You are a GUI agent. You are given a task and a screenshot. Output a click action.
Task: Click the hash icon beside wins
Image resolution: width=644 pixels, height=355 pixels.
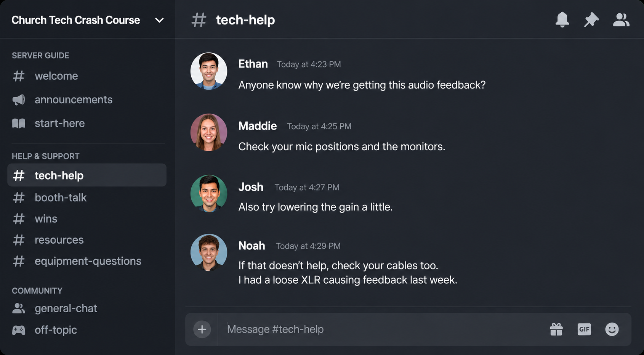19,219
